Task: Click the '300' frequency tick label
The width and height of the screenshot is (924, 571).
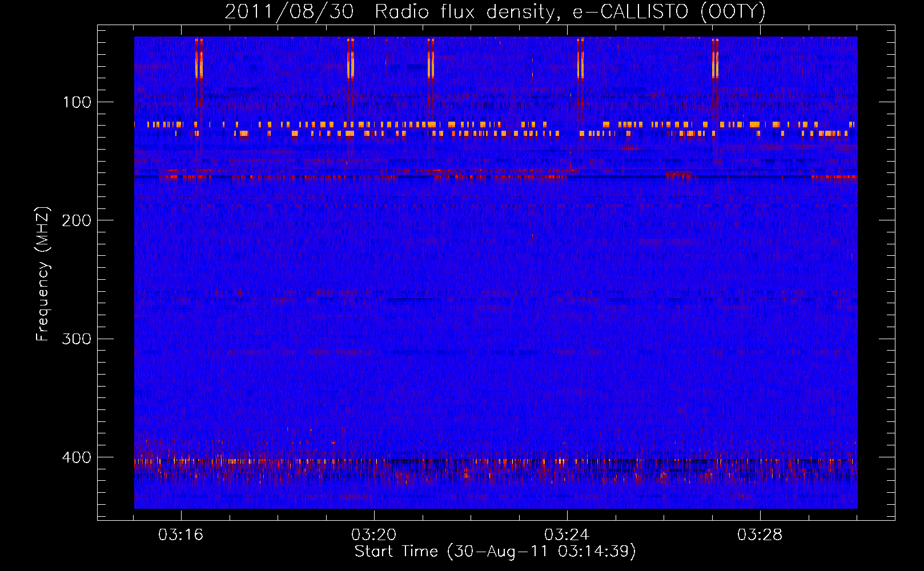Action: (x=77, y=339)
